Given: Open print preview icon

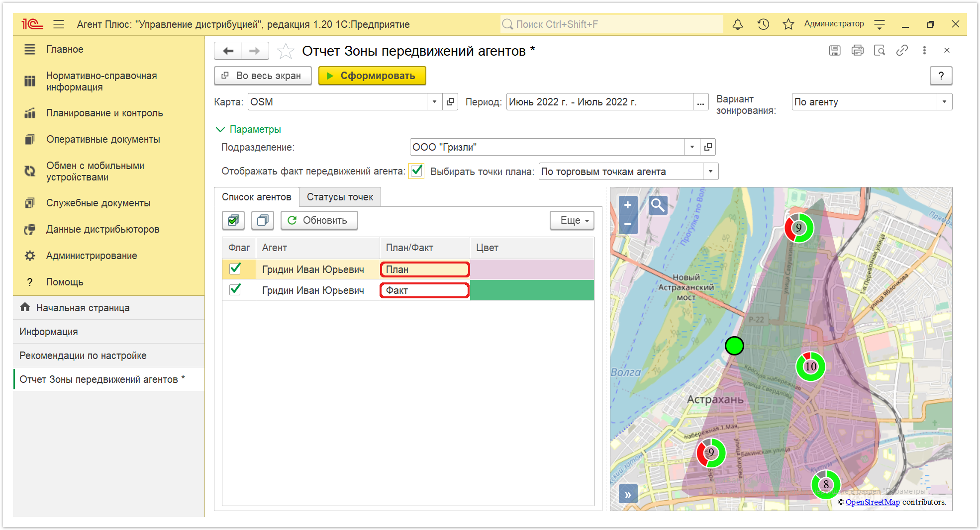Looking at the screenshot, I should 880,50.
